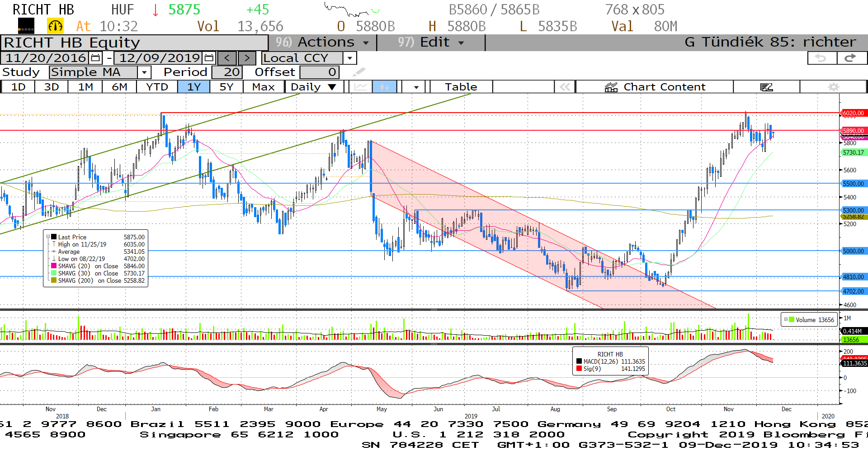Click the 5000.00 blue level label
Image resolution: width=868 pixels, height=470 pixels.
[x=854, y=251]
